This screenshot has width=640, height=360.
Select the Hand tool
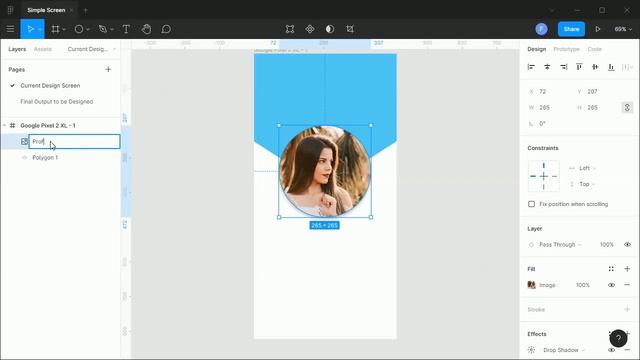tap(146, 29)
